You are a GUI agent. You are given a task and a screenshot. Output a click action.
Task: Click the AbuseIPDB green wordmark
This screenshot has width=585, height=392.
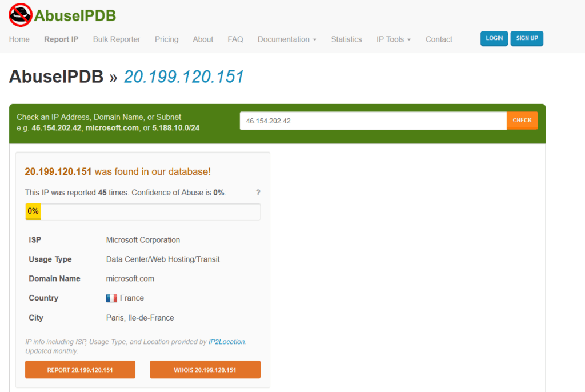[x=75, y=15]
